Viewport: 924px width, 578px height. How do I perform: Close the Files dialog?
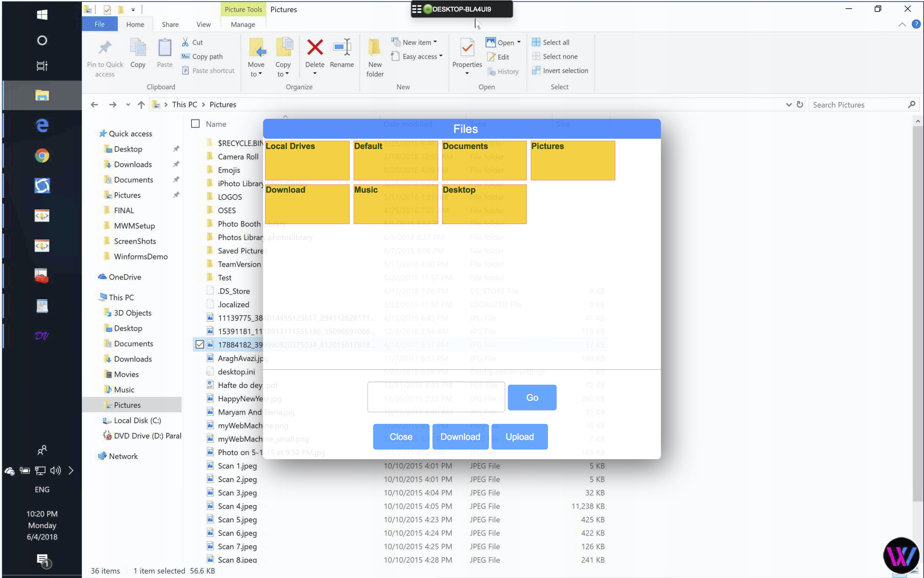pyautogui.click(x=401, y=437)
